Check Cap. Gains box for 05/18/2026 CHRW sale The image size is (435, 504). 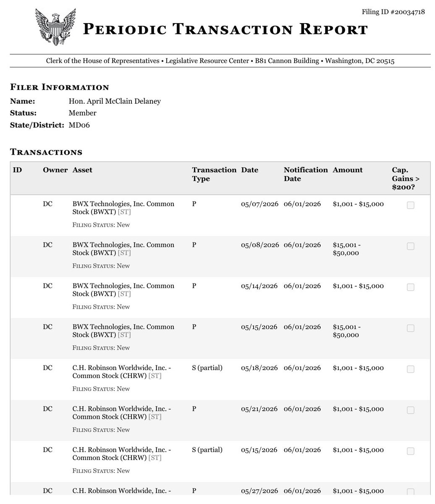411,369
